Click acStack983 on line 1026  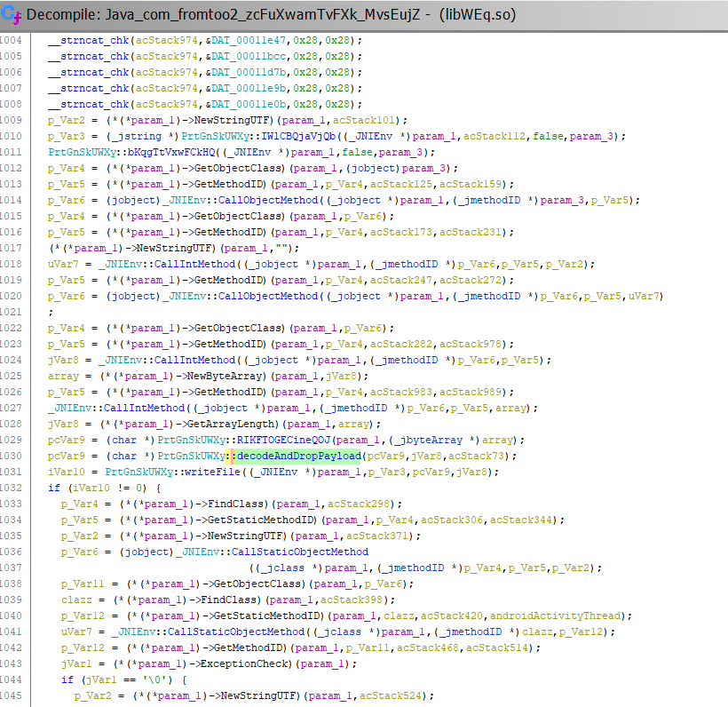(x=401, y=392)
